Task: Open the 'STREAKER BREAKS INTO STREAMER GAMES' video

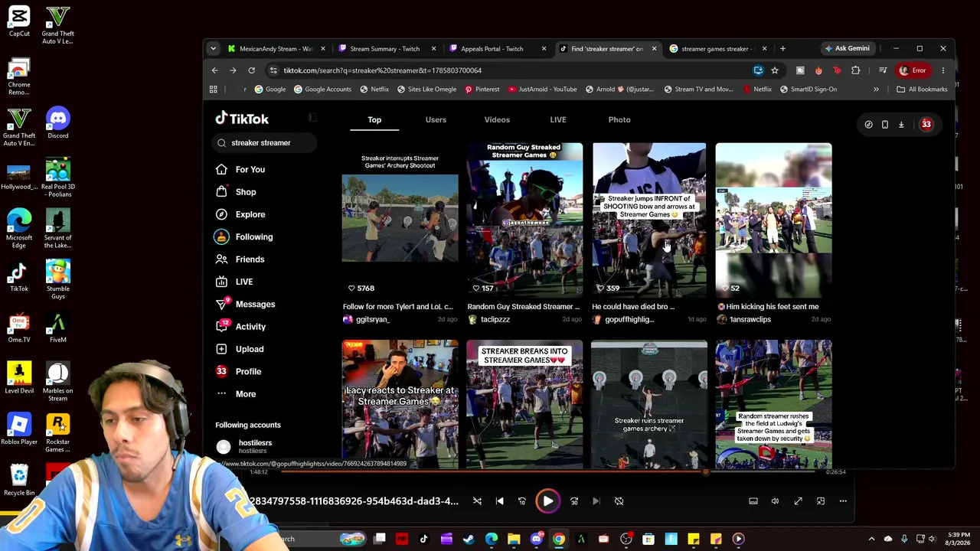Action: 524,404
